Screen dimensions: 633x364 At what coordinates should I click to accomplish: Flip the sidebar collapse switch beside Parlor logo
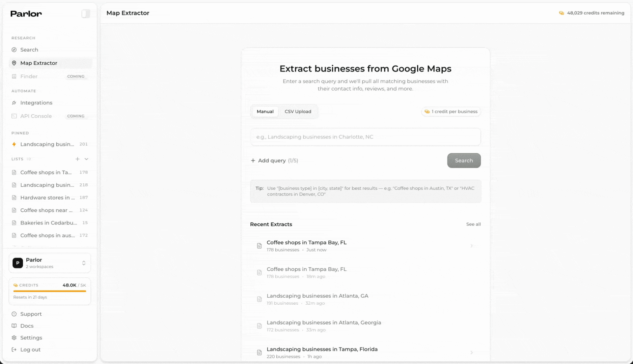coord(86,13)
